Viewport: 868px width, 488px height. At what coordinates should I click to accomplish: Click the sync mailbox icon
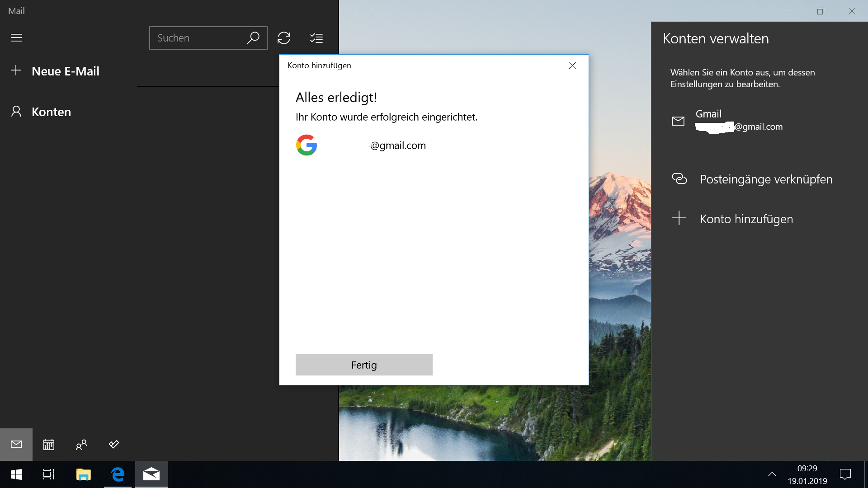[x=284, y=38]
